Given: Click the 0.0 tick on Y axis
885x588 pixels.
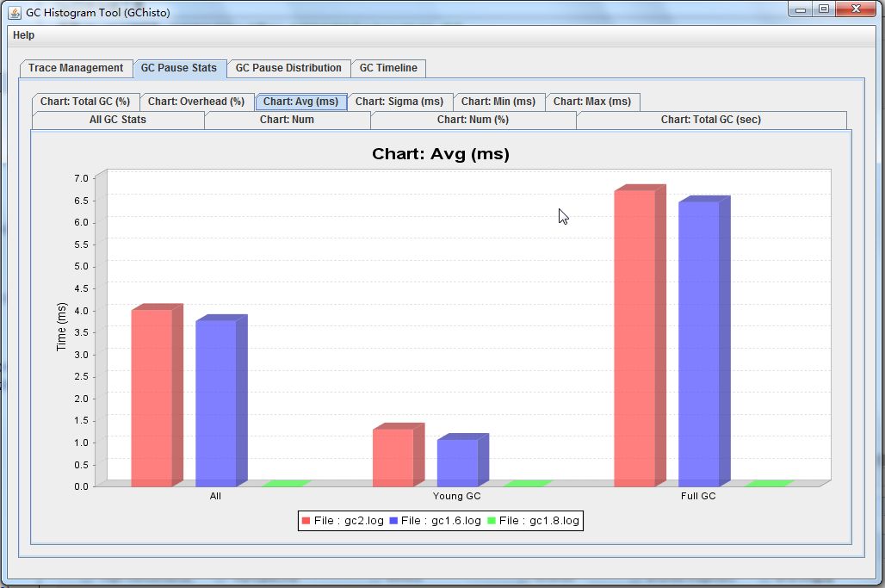Looking at the screenshot, I should 81,486.
